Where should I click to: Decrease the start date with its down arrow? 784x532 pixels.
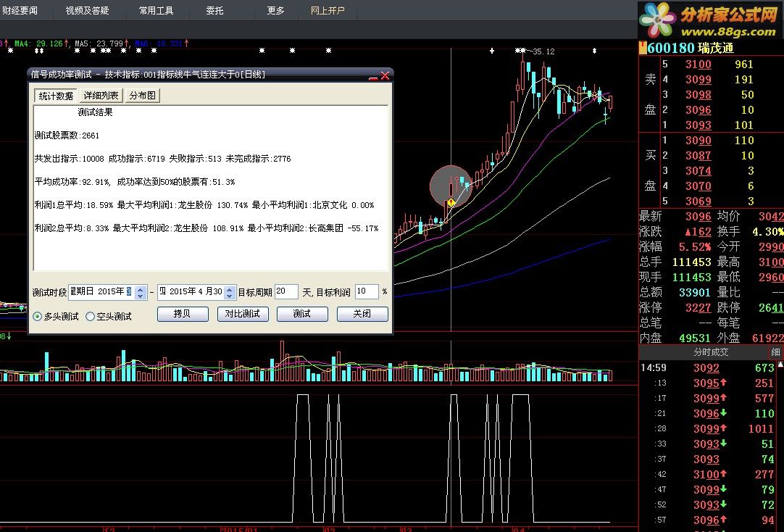pos(141,296)
